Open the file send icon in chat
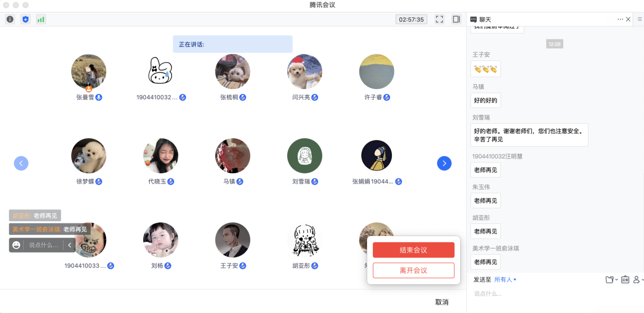This screenshot has width=644, height=313. click(610, 280)
